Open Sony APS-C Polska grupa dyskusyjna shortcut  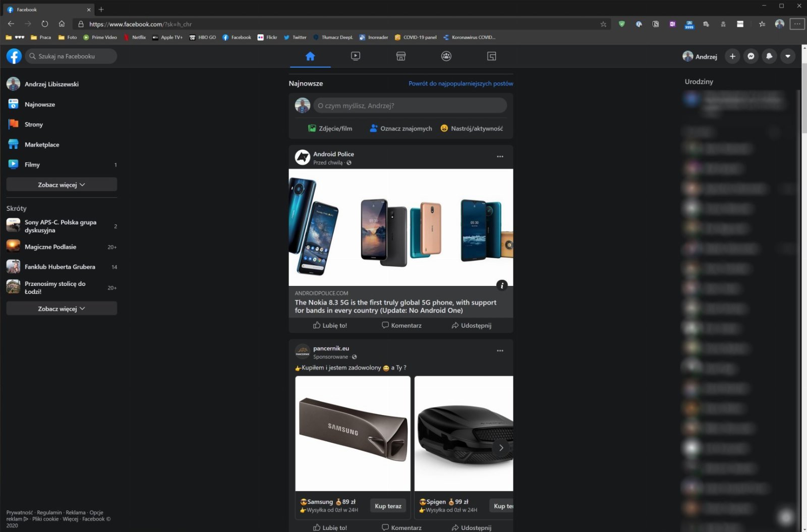coord(62,226)
